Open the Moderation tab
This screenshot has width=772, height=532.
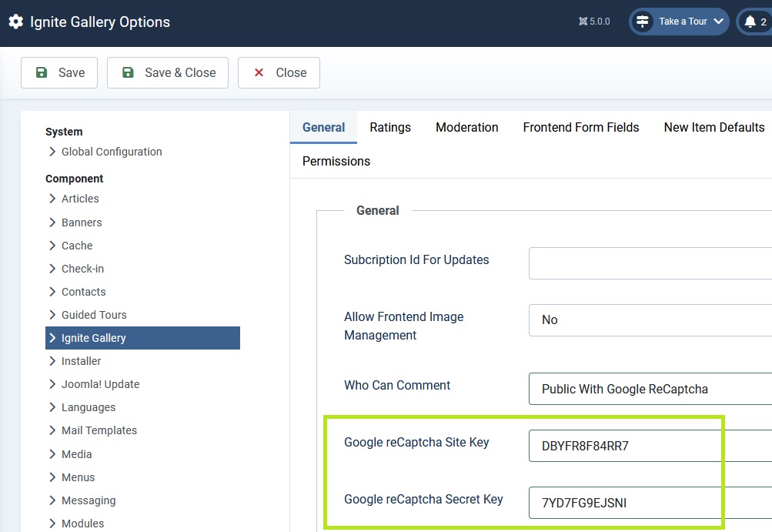click(x=466, y=128)
